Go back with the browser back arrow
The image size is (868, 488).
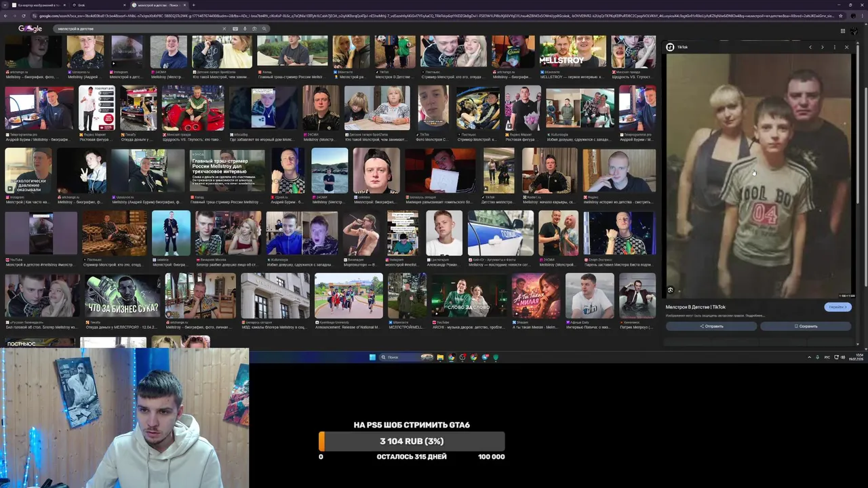click(x=5, y=16)
